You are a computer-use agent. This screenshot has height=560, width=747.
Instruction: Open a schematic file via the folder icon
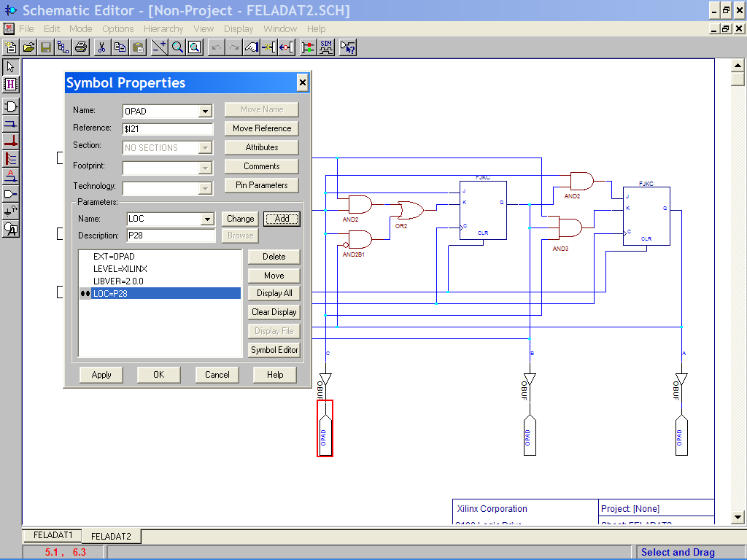(28, 47)
